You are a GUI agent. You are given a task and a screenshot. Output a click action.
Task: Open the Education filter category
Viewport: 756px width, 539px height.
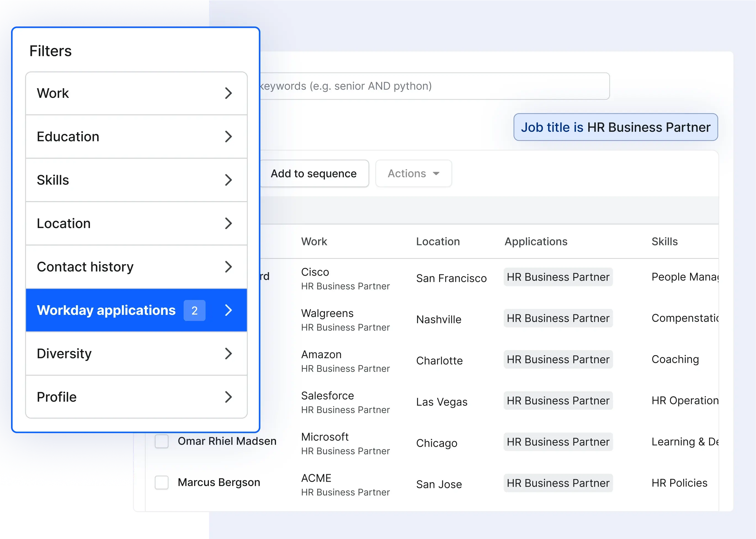pos(137,136)
